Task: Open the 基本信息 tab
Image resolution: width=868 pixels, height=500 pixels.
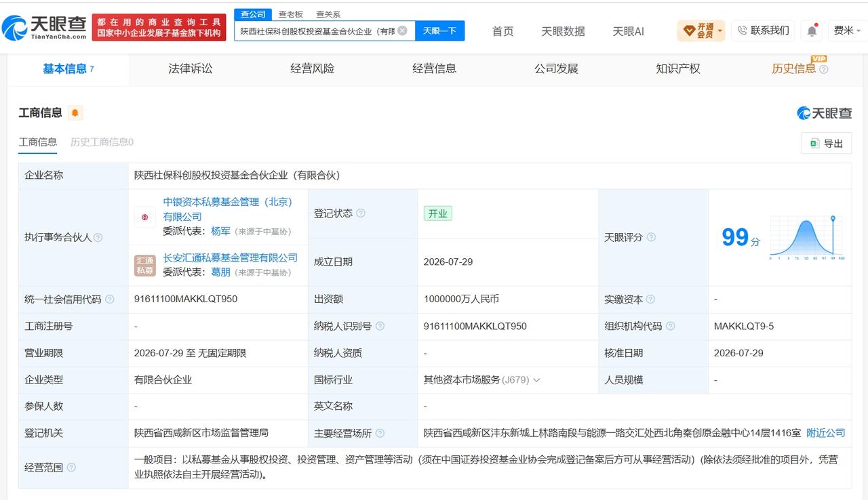Action: click(x=68, y=68)
